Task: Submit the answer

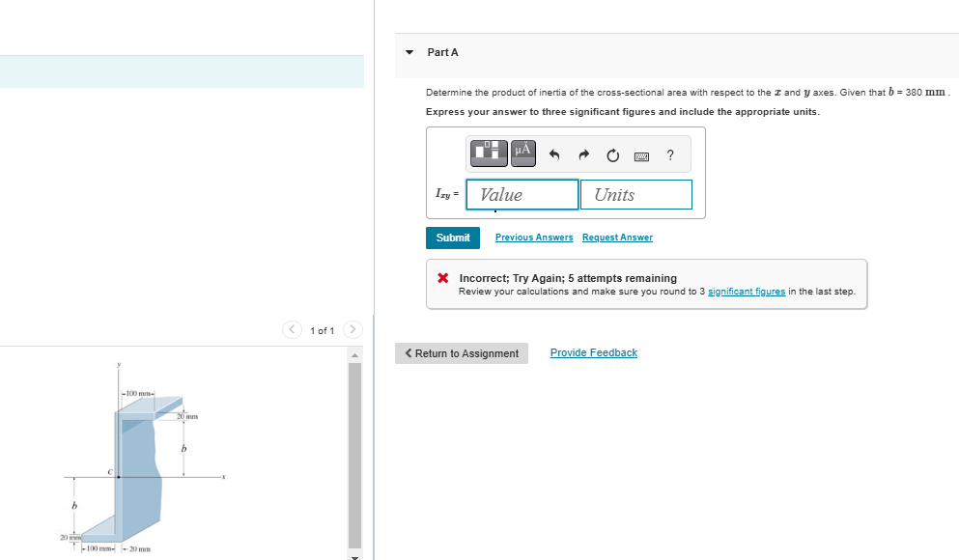Action: coord(453,238)
